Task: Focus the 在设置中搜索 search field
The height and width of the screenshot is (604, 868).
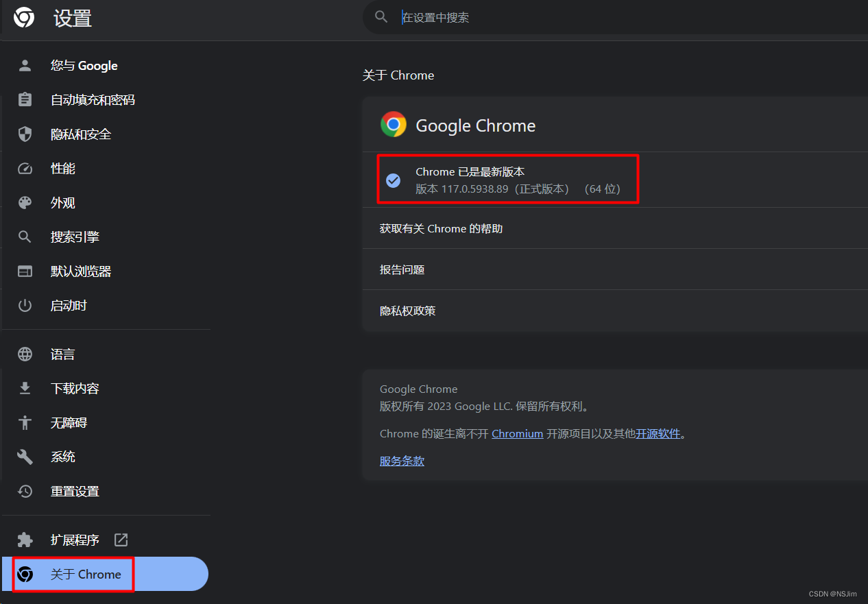Action: point(615,17)
